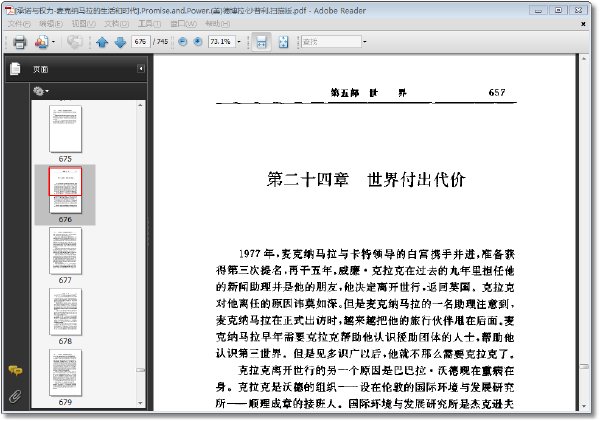Viewport: 600px width, 422px height.
Task: Toggle the Pages panel icon
Action: tap(15, 69)
